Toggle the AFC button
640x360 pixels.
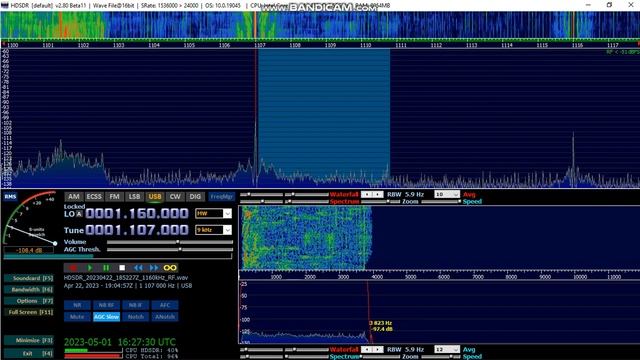pyautogui.click(x=165, y=305)
